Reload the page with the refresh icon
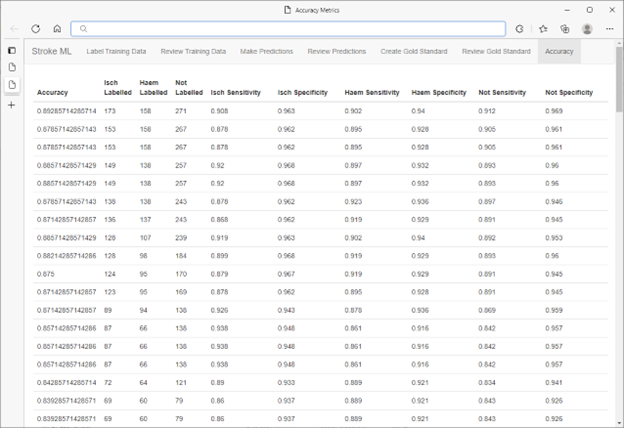Image resolution: width=624 pixels, height=428 pixels. click(x=36, y=29)
